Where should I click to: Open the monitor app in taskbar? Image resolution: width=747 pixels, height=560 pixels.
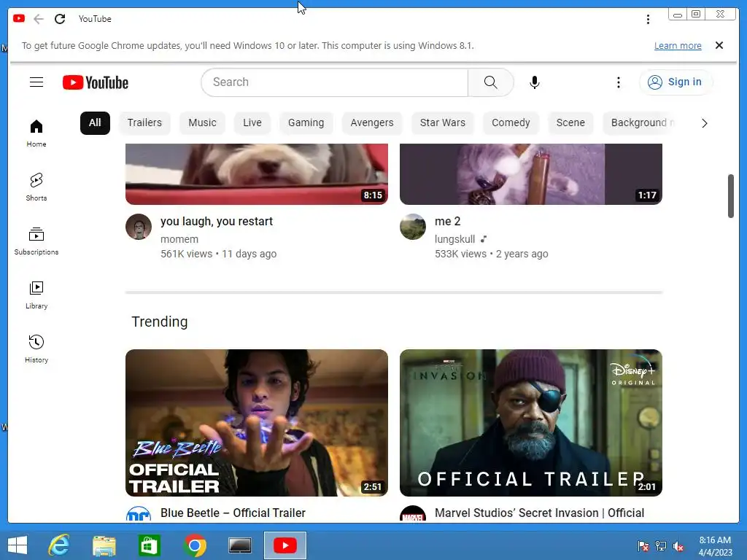(x=239, y=545)
